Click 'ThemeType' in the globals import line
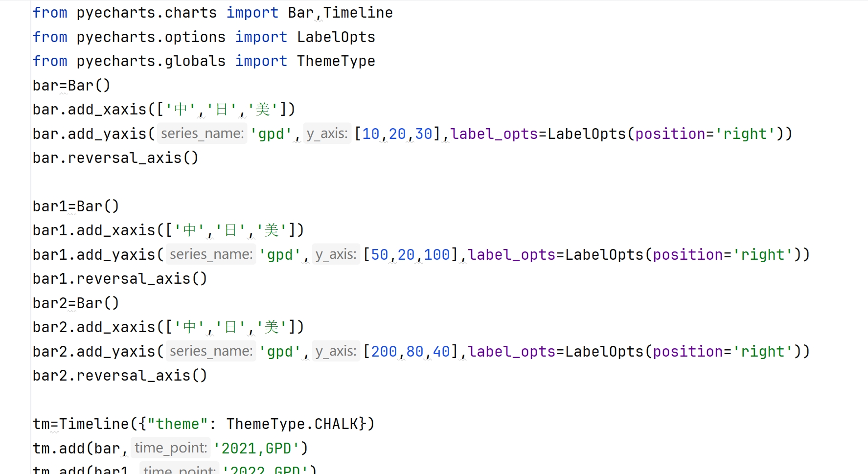This screenshot has height=474, width=868. pyautogui.click(x=336, y=61)
